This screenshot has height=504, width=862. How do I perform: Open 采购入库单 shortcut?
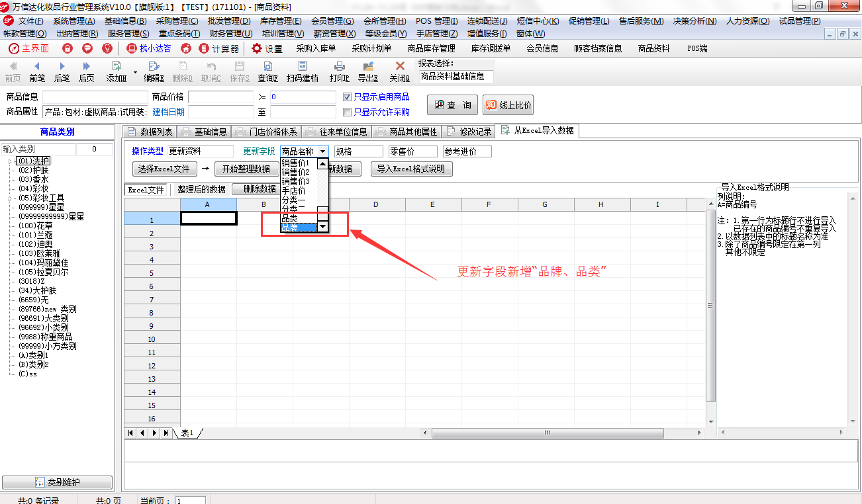click(316, 48)
